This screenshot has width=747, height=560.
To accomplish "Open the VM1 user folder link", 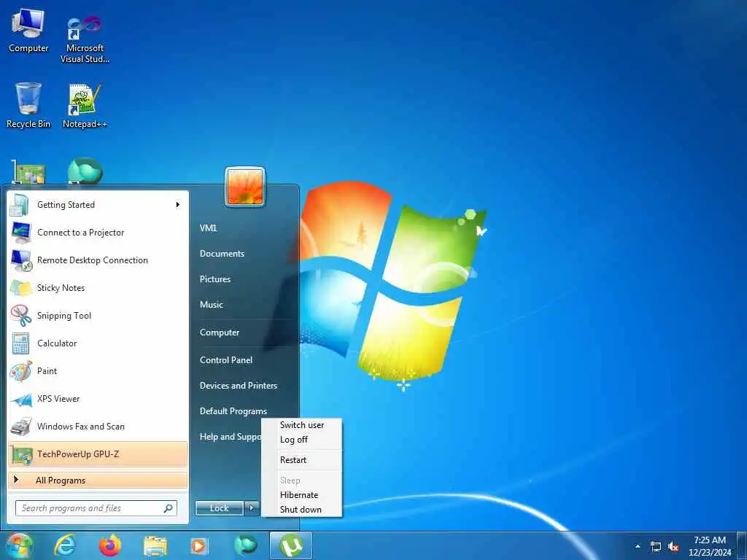I will (208, 228).
